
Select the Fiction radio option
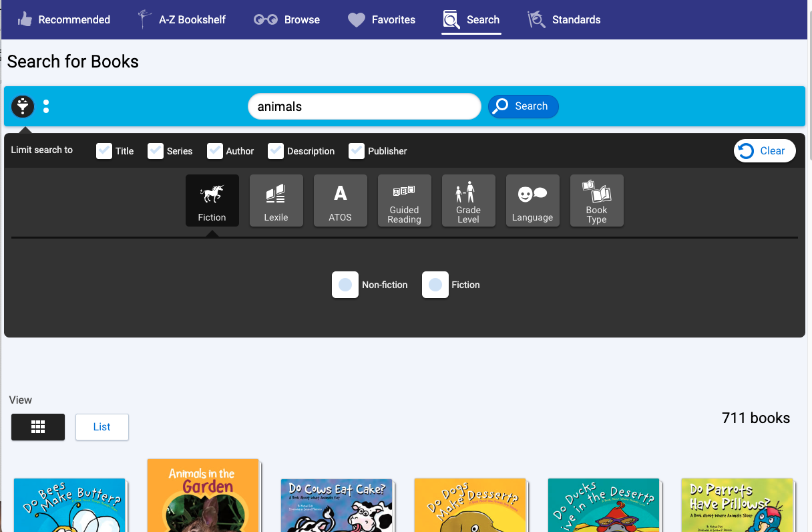tap(435, 285)
